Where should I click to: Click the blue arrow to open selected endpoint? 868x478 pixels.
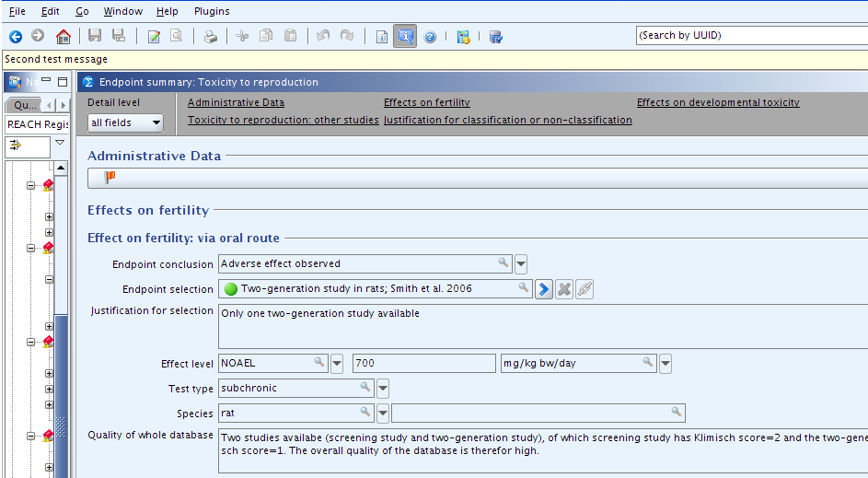[544, 289]
